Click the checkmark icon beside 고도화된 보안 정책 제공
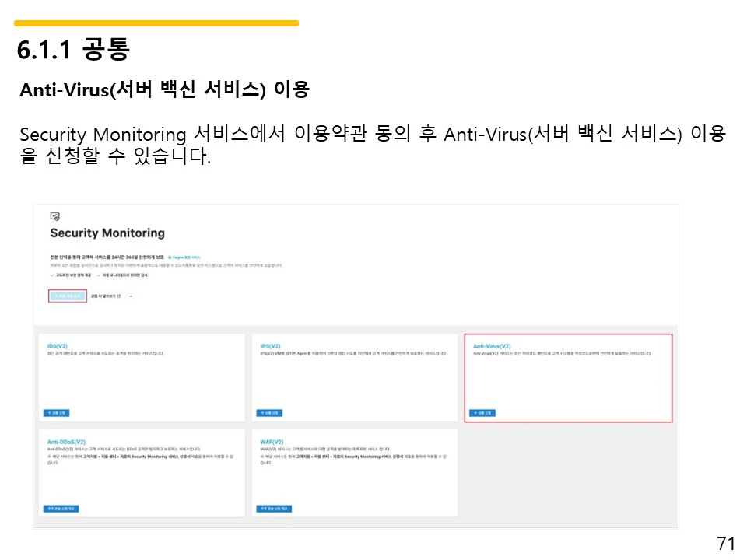The width and height of the screenshot is (747, 560). (53, 274)
